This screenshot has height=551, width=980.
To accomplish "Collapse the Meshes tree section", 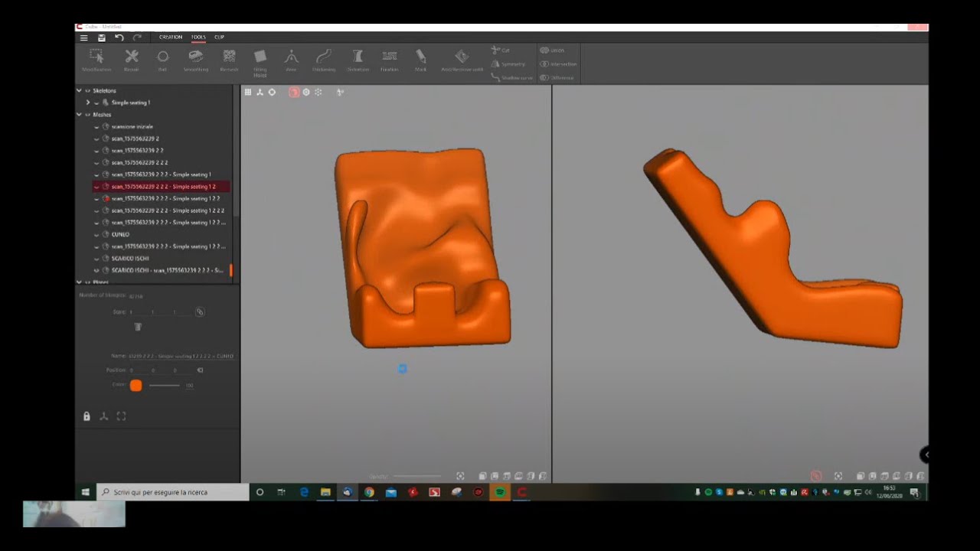I will click(79, 115).
